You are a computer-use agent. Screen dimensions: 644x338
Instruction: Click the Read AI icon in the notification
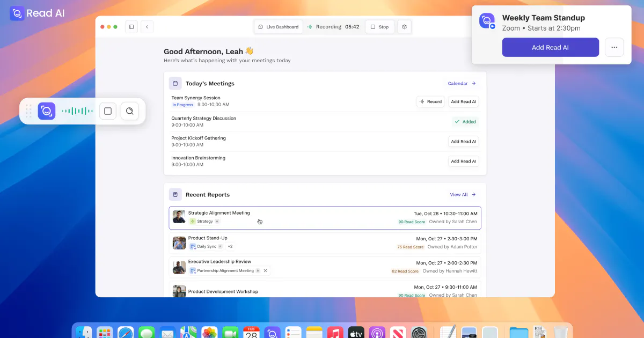click(x=487, y=20)
